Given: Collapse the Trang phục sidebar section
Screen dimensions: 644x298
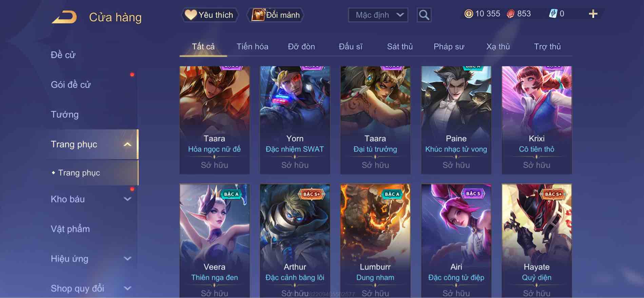Looking at the screenshot, I should pos(127,145).
